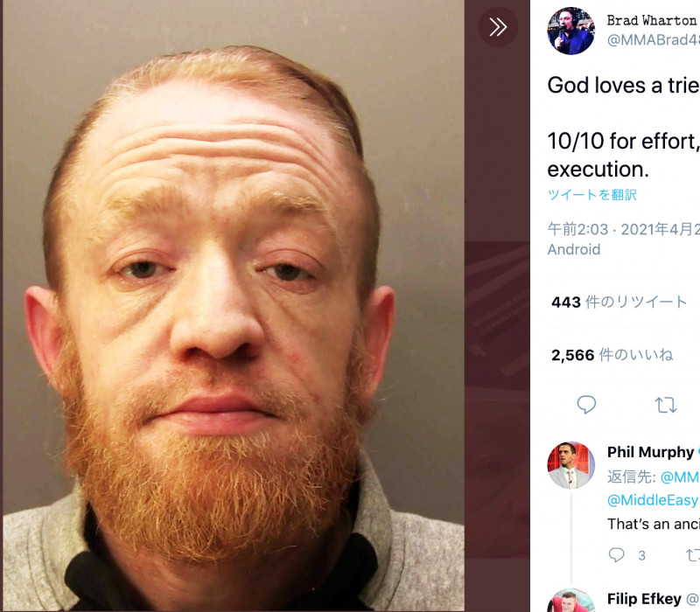This screenshot has width=700, height=612.
Task: Collapse sidebar with double chevron icon
Action: click(498, 27)
